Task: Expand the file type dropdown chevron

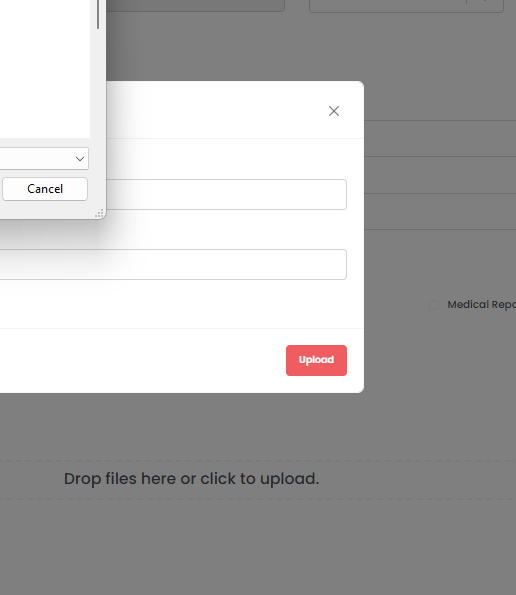Action: (80, 159)
